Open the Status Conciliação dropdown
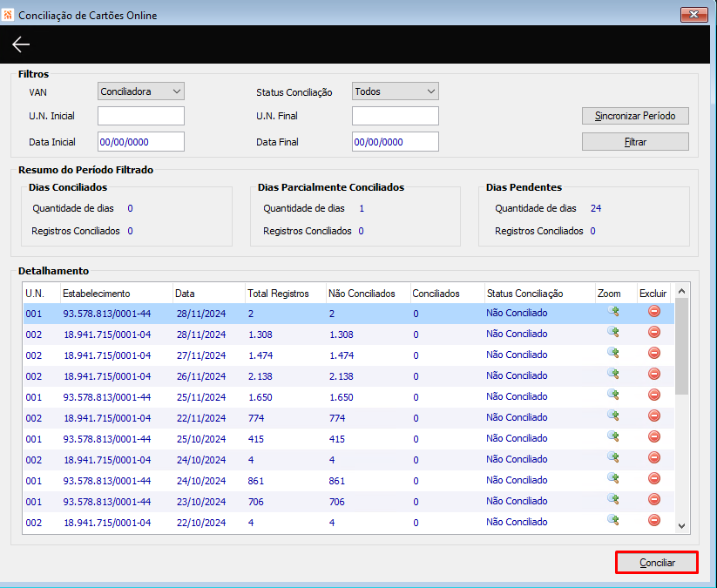This screenshot has width=717, height=588. pyautogui.click(x=395, y=91)
